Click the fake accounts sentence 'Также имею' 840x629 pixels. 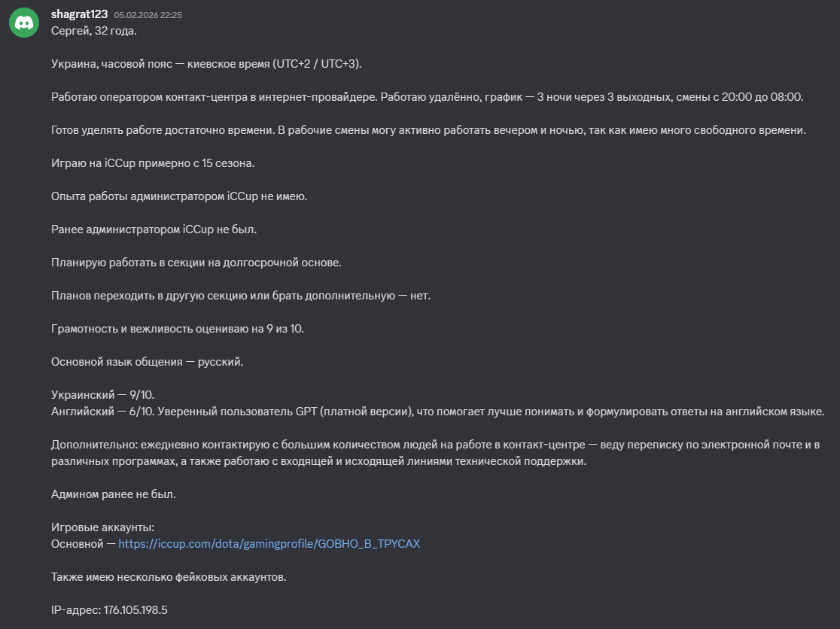tap(169, 577)
